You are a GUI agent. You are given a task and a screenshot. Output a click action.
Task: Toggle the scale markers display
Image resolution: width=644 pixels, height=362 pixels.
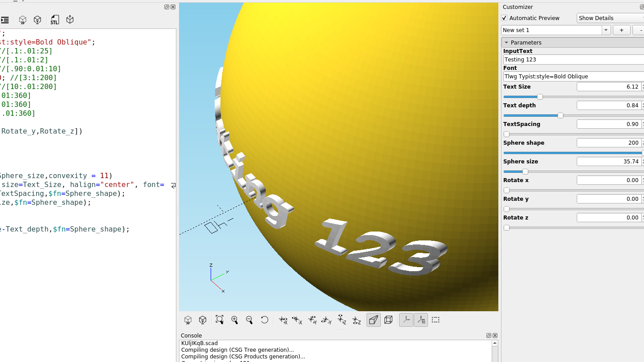coord(421,320)
